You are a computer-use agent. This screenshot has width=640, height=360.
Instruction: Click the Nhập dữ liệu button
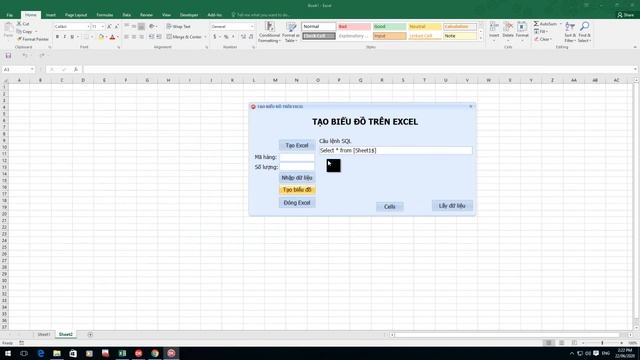(x=297, y=178)
